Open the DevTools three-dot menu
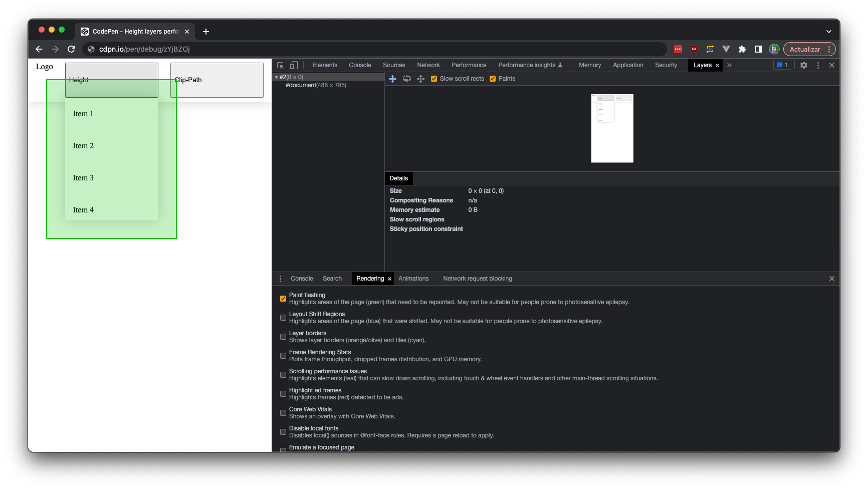 [818, 65]
